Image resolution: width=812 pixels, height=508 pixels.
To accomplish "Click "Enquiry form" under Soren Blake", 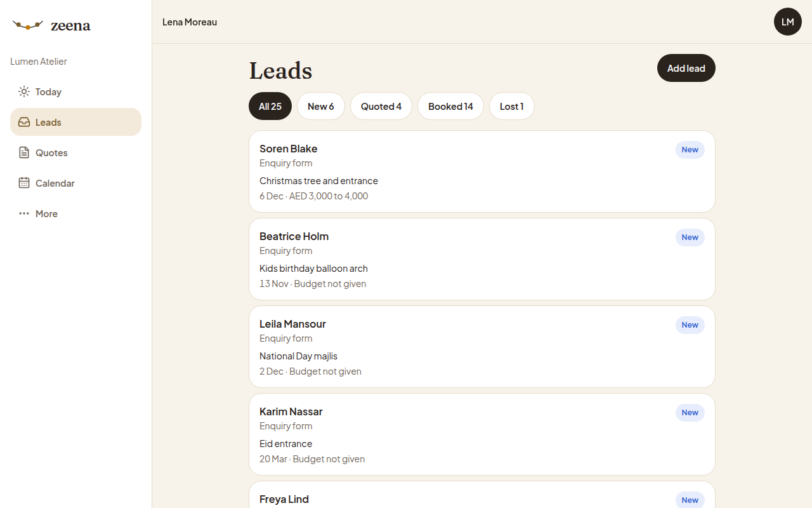I will (285, 163).
